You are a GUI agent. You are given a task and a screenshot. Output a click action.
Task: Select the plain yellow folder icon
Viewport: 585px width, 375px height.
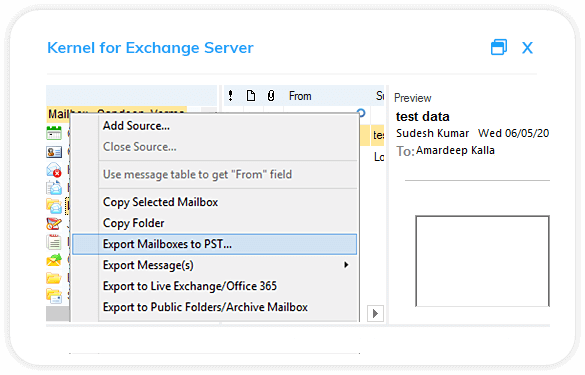pos(54,278)
